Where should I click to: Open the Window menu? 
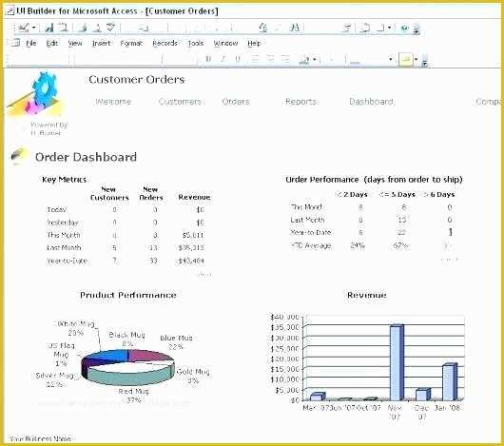click(x=225, y=43)
